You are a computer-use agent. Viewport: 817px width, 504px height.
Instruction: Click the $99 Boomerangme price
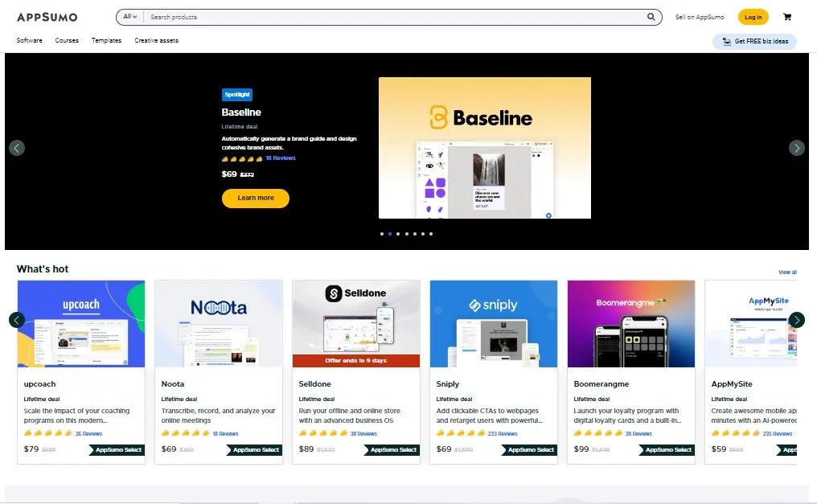581,449
